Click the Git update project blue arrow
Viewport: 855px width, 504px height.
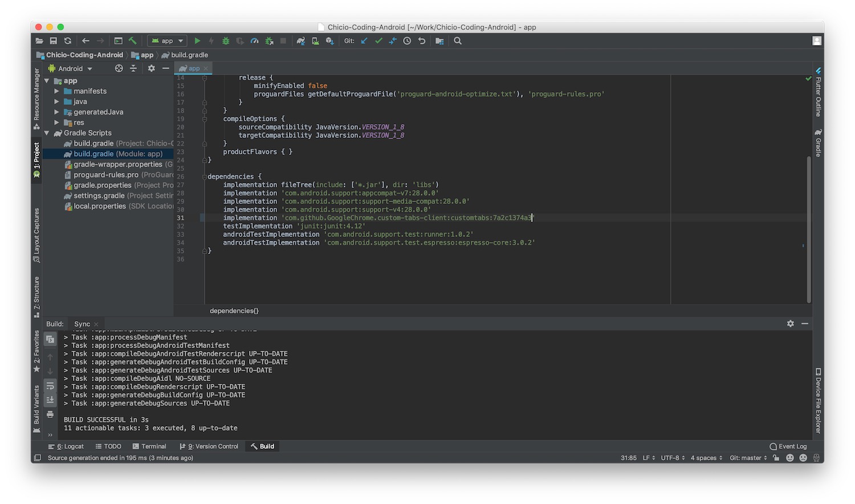[x=364, y=41]
